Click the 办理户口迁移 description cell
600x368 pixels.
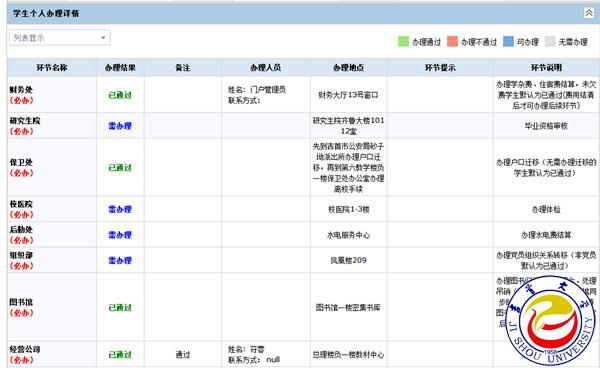tap(546, 168)
